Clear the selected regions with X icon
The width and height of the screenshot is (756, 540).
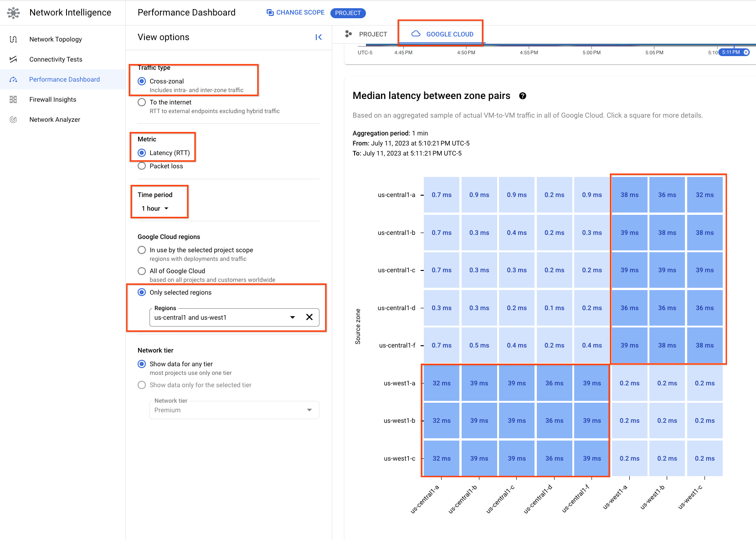pyautogui.click(x=309, y=317)
